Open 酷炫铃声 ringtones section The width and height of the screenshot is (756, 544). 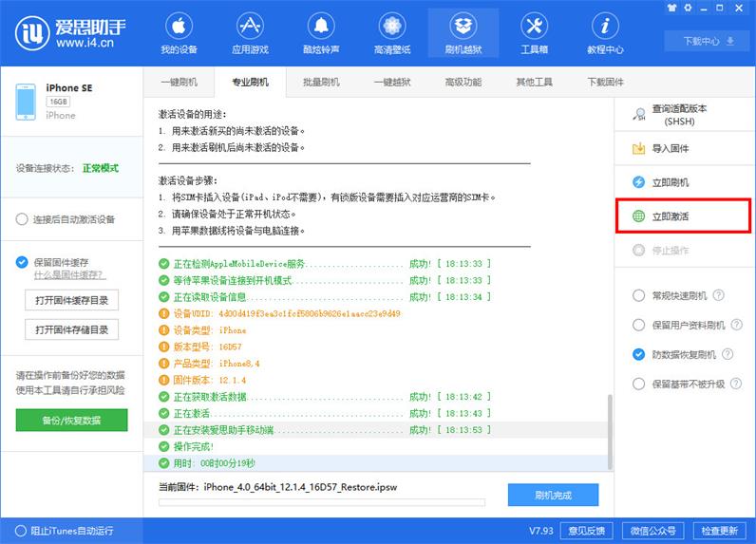[x=321, y=34]
